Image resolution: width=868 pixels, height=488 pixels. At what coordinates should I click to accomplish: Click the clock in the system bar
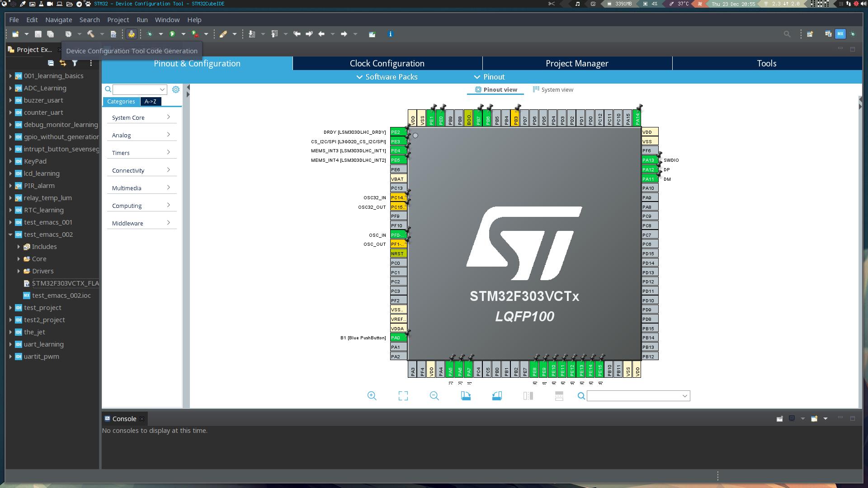(x=733, y=4)
